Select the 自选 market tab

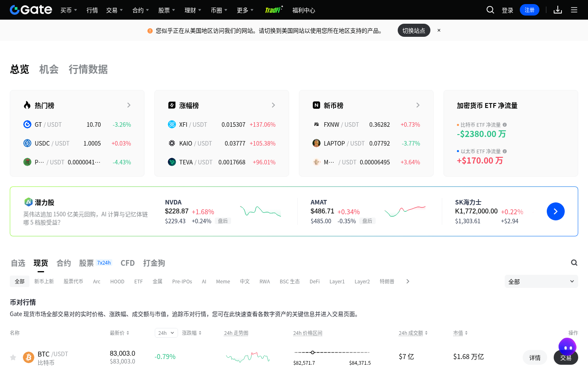18,263
